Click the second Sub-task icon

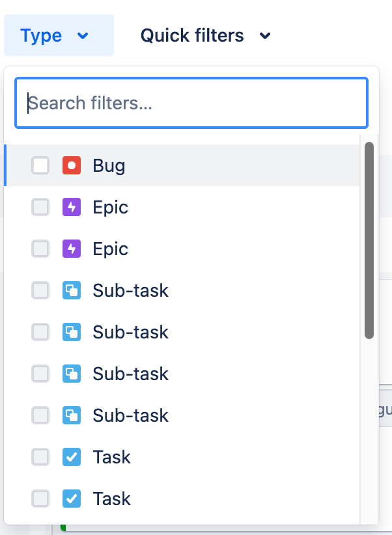72,332
